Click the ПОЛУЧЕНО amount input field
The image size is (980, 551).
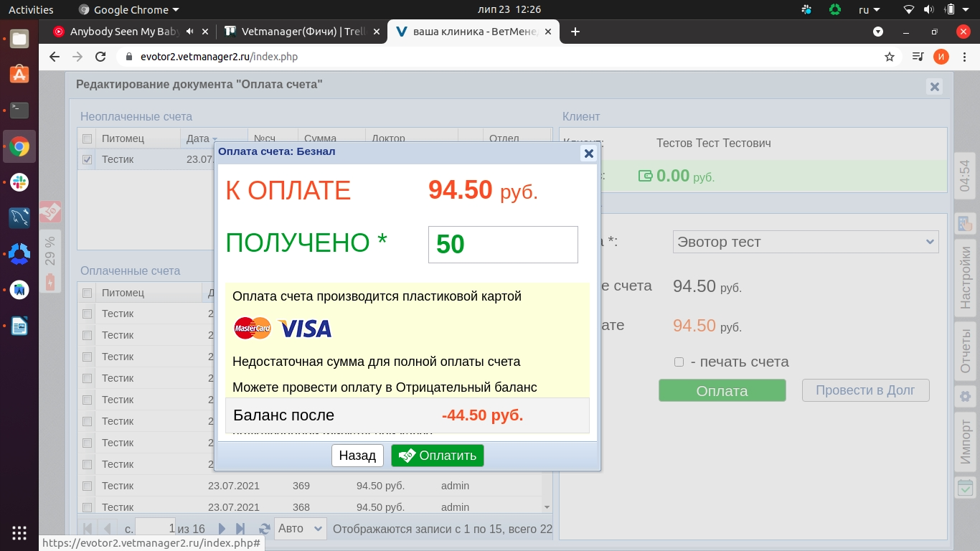(x=502, y=245)
